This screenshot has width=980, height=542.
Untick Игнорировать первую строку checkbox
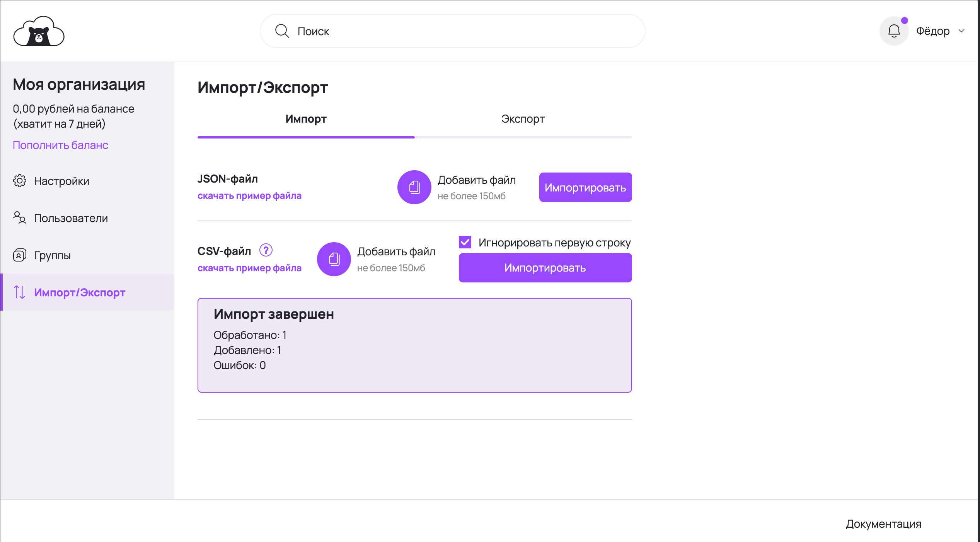465,243
